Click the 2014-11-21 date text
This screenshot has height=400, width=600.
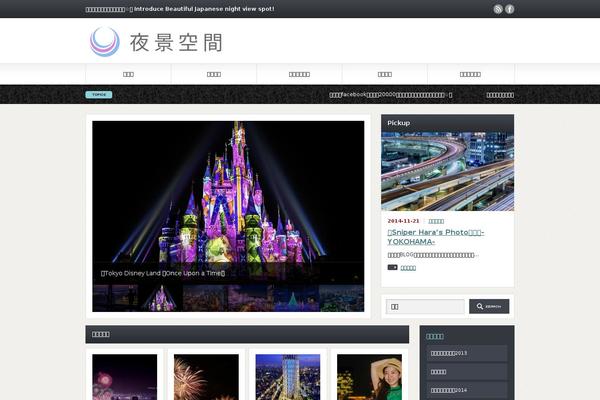coord(403,221)
